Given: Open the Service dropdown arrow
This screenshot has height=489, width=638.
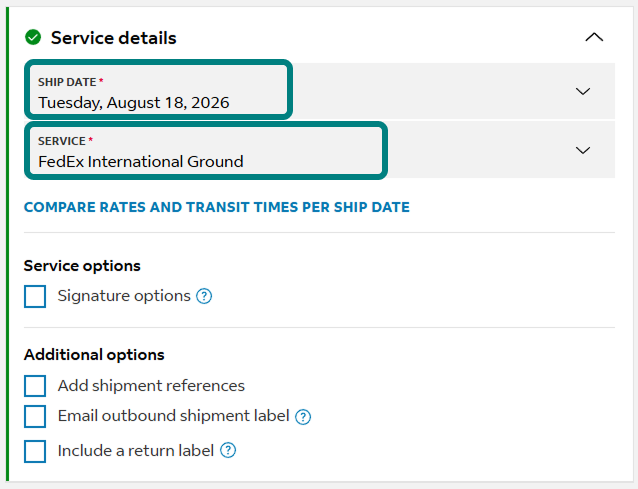Looking at the screenshot, I should 583,150.
